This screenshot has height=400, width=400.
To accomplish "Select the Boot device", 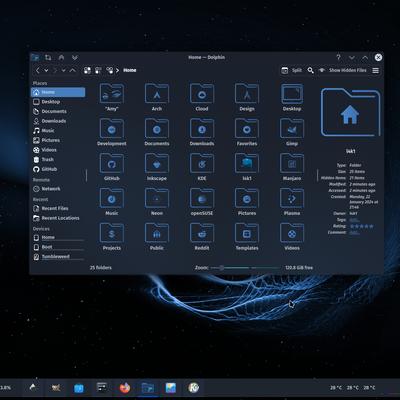I will pyautogui.click(x=58, y=247).
